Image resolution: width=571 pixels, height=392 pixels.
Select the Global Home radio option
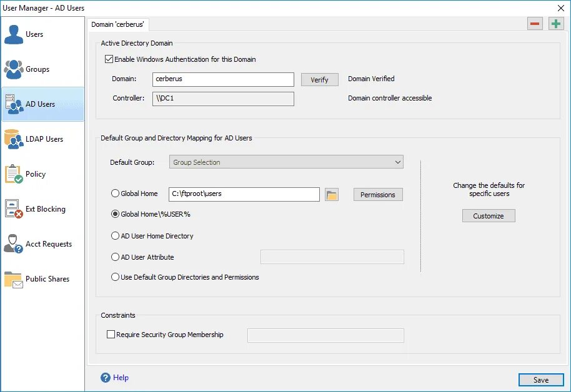tap(115, 194)
